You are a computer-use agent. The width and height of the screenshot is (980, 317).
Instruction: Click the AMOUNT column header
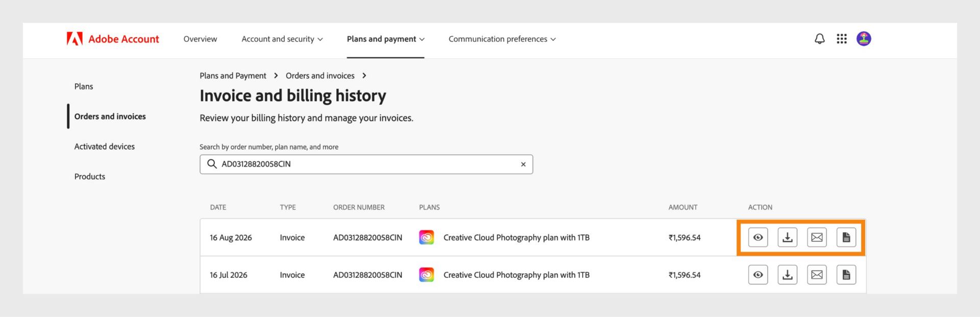[x=683, y=207]
